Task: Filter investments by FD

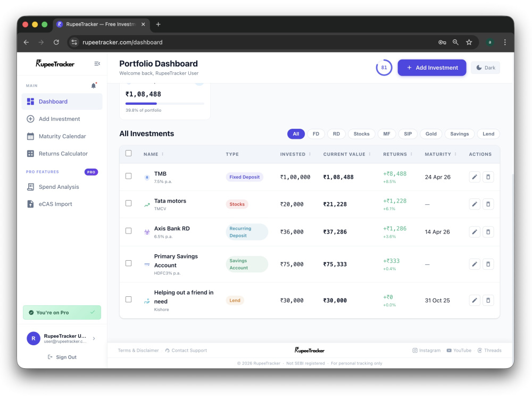Action: (x=316, y=134)
